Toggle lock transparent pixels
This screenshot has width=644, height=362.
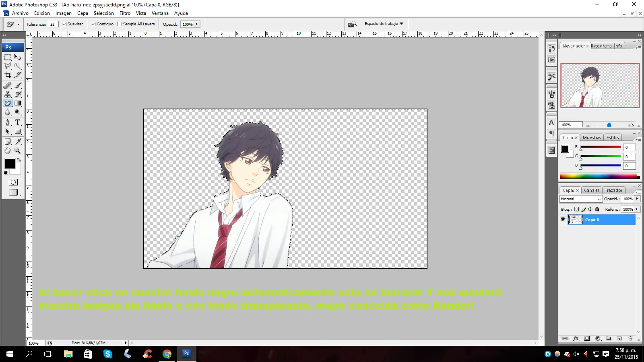[x=576, y=209]
